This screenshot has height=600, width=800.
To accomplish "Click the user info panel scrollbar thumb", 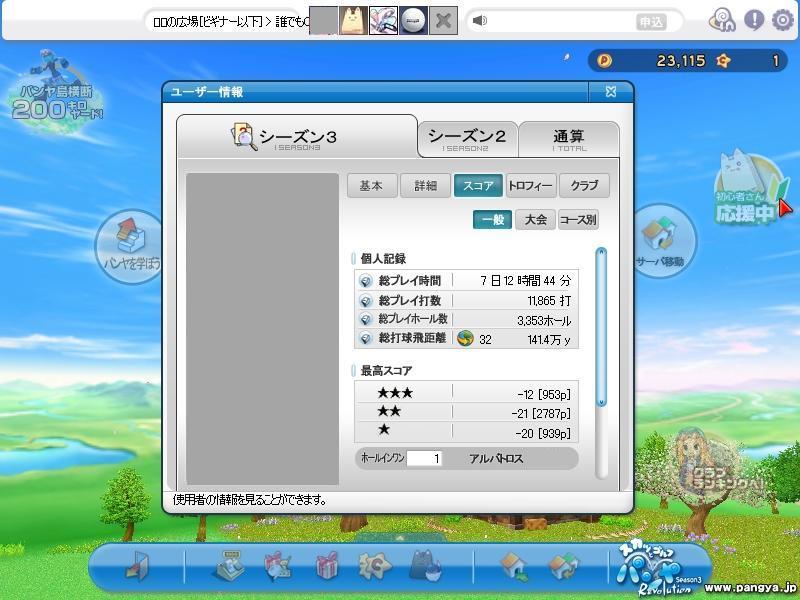I will 602,327.
